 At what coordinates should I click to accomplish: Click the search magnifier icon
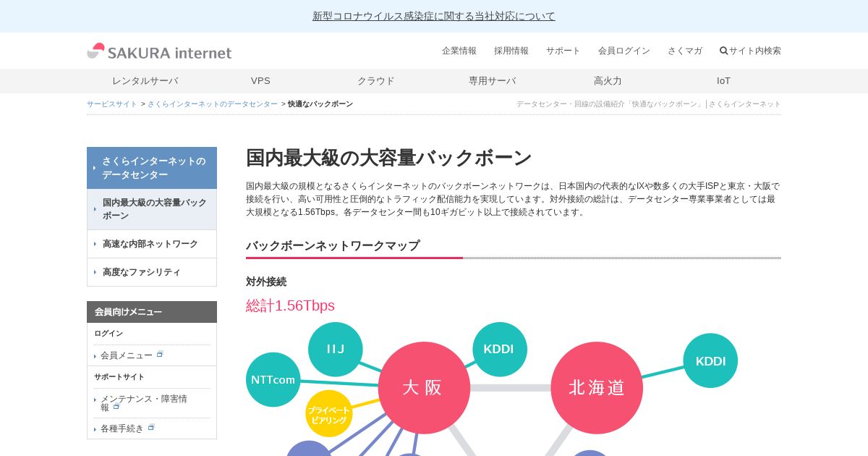[x=723, y=51]
